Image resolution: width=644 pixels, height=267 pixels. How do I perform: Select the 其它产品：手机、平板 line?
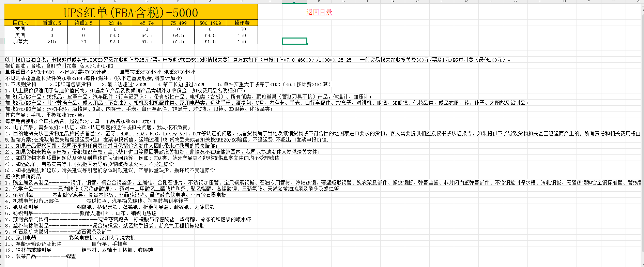click(x=45, y=115)
